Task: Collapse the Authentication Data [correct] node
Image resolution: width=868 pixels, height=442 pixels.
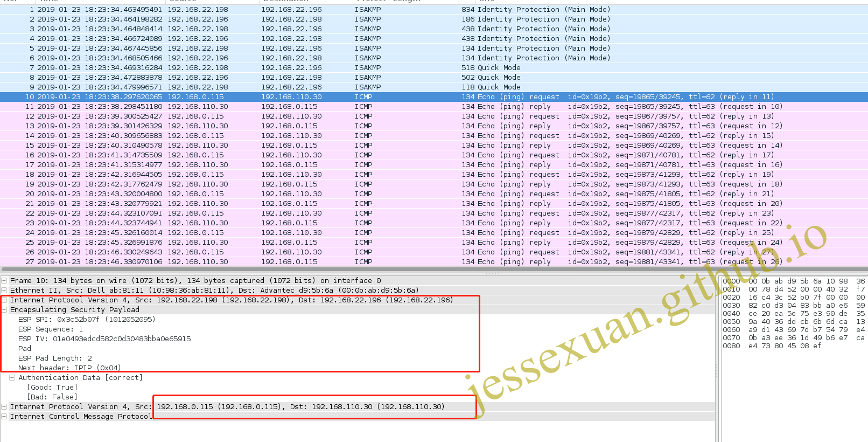Action: [x=12, y=377]
